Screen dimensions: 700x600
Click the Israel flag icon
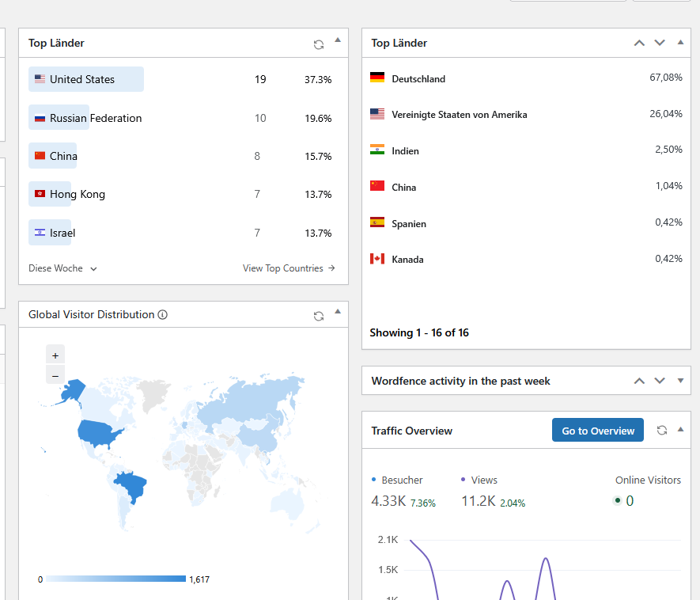[40, 233]
